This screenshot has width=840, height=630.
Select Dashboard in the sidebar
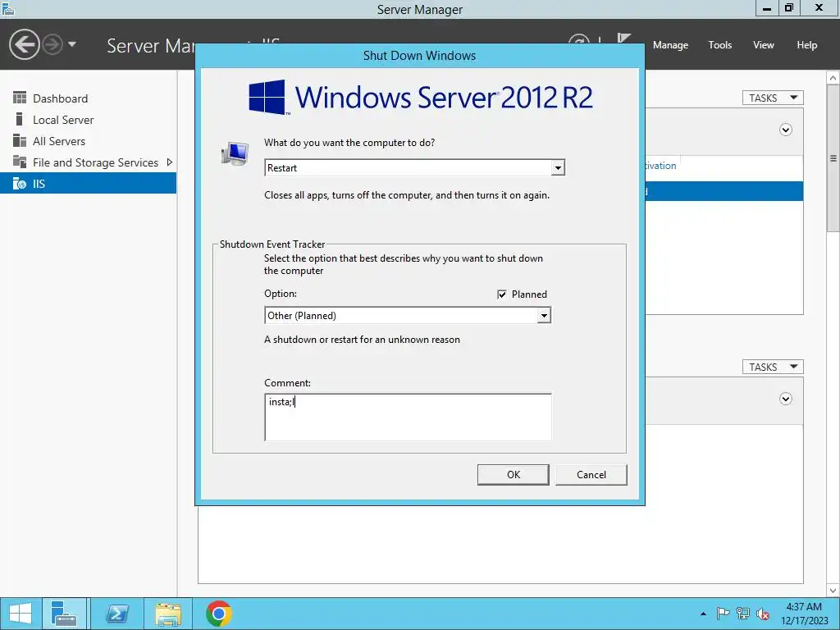(60, 98)
